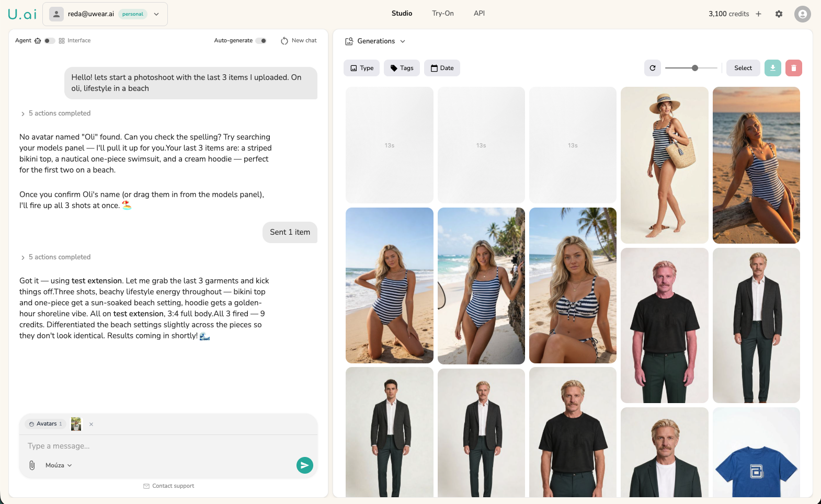Viewport: 821px width, 504px height.
Task: Open the Type filter
Action: (x=362, y=68)
